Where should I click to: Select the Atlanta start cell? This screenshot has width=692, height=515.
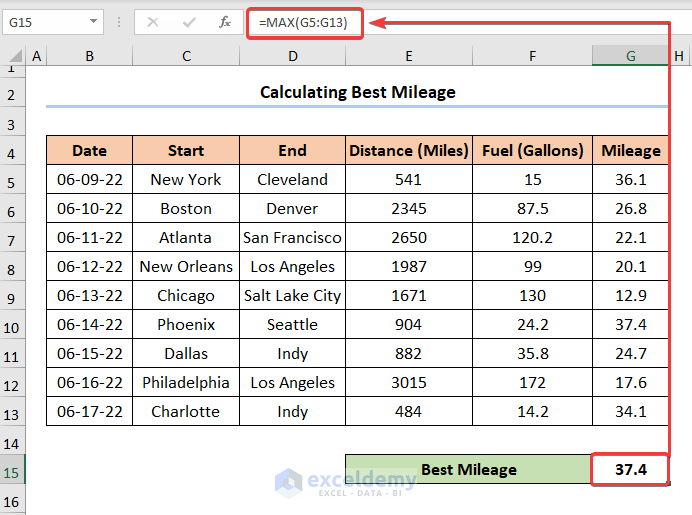click(186, 237)
